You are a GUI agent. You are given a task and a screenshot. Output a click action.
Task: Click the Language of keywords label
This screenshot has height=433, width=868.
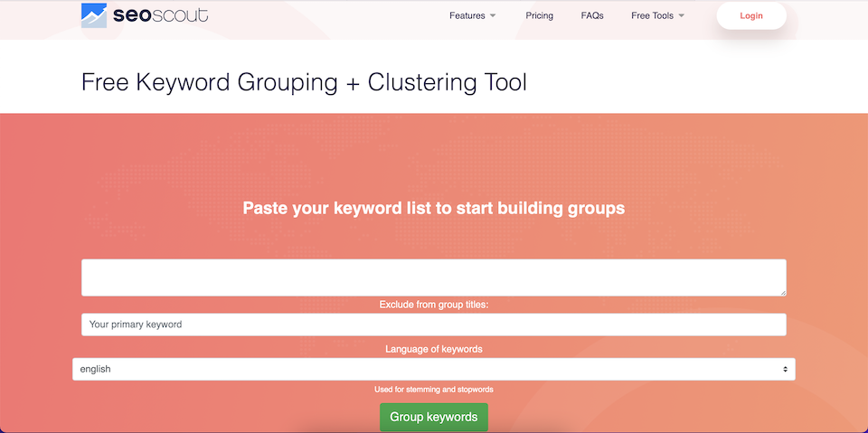coord(433,350)
